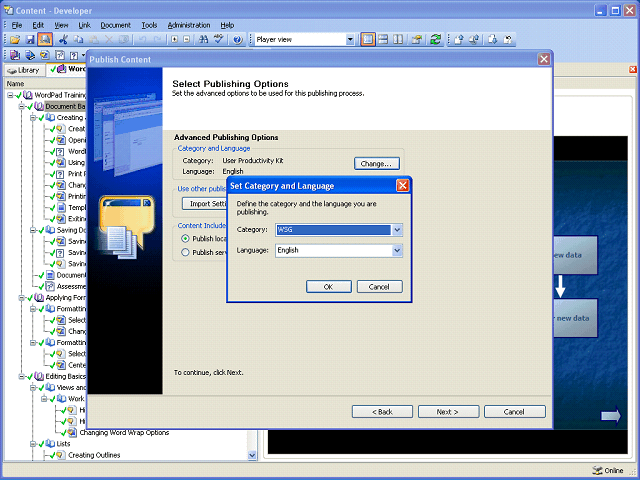Click Cancel in Set Category and Language
The width and height of the screenshot is (640, 480).
click(380, 287)
